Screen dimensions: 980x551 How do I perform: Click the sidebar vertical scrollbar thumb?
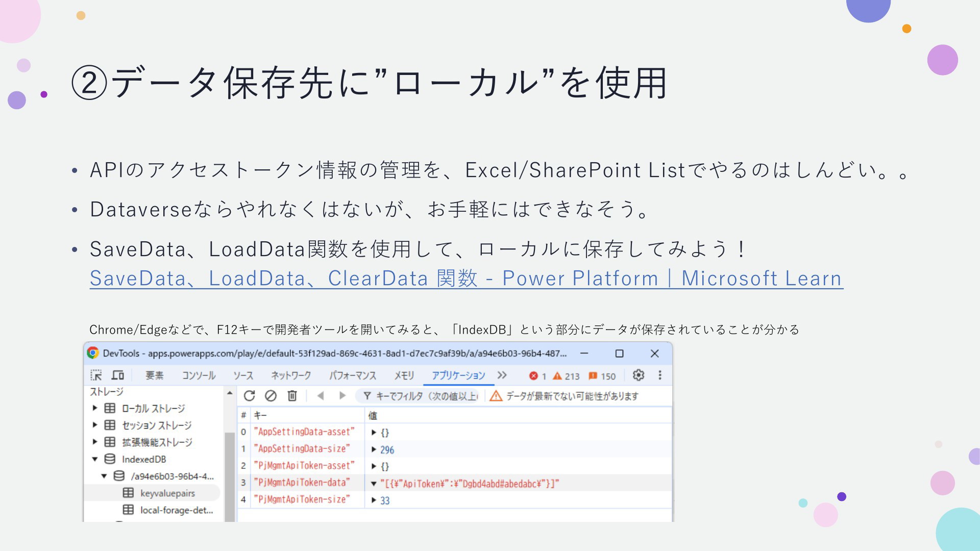(230, 477)
